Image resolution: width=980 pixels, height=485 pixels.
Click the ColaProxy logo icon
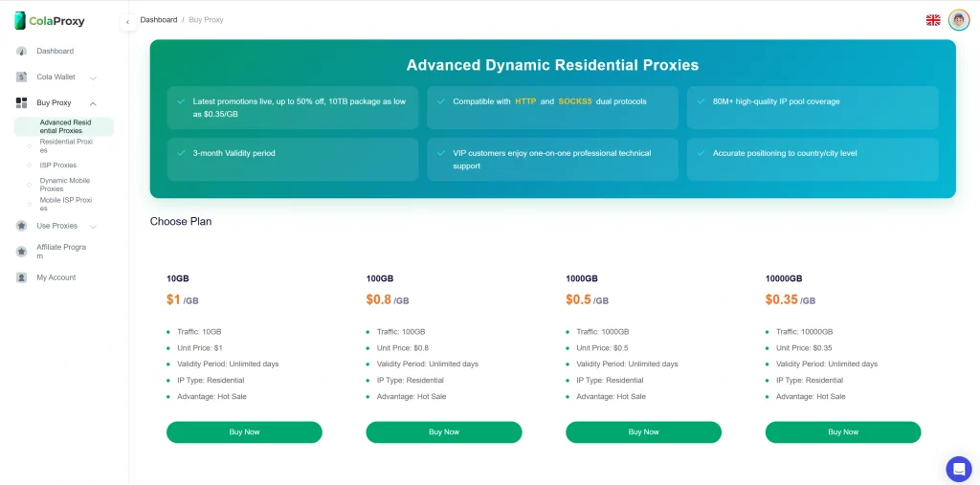click(20, 20)
